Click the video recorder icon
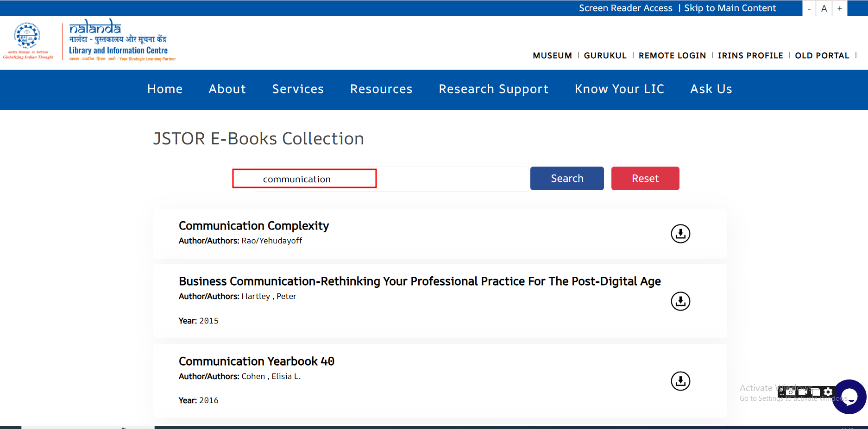Image resolution: width=868 pixels, height=429 pixels. pos(803,392)
